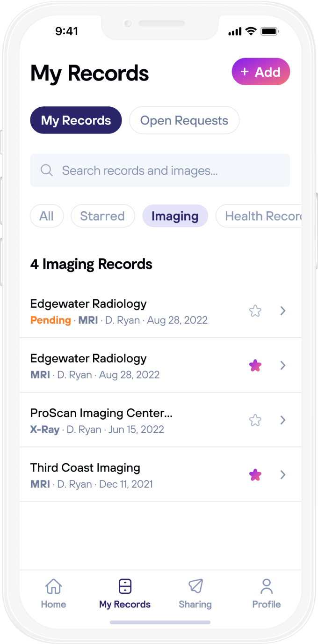Star the pending Edgewater Radiology record

point(255,311)
